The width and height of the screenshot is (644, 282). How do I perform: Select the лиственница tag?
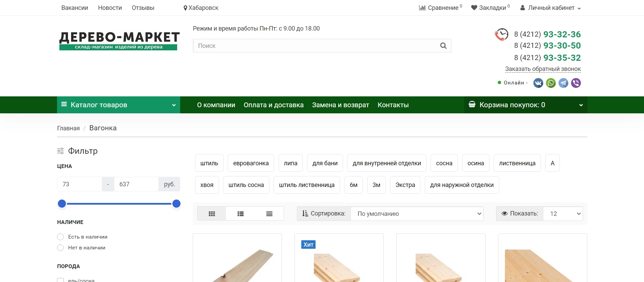(517, 163)
